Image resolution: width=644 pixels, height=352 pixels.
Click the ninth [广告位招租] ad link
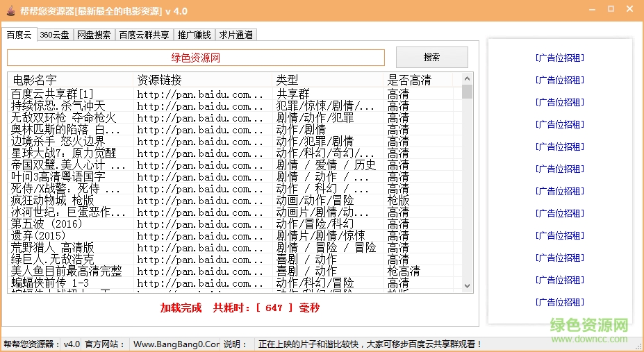560,235
